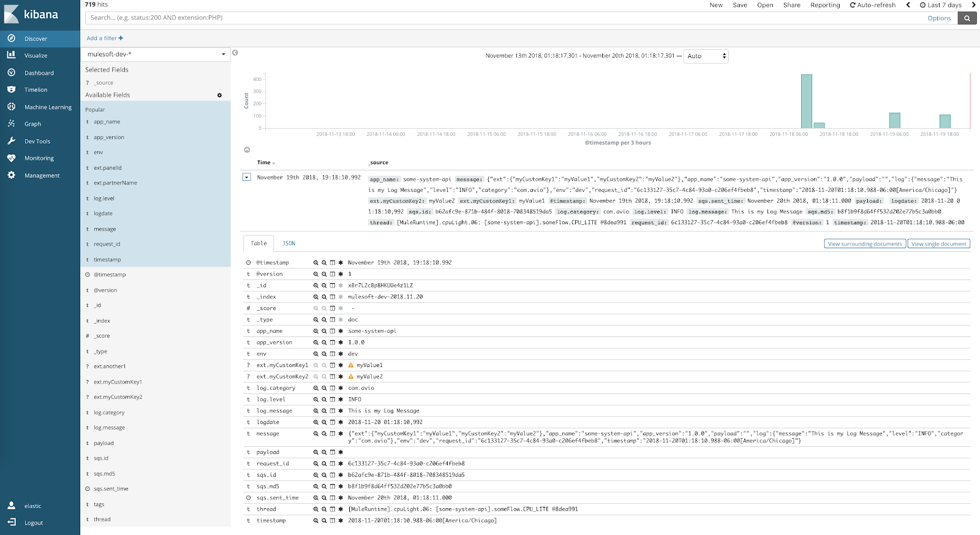
Task: Toggle request_id column in table
Action: coord(333,464)
